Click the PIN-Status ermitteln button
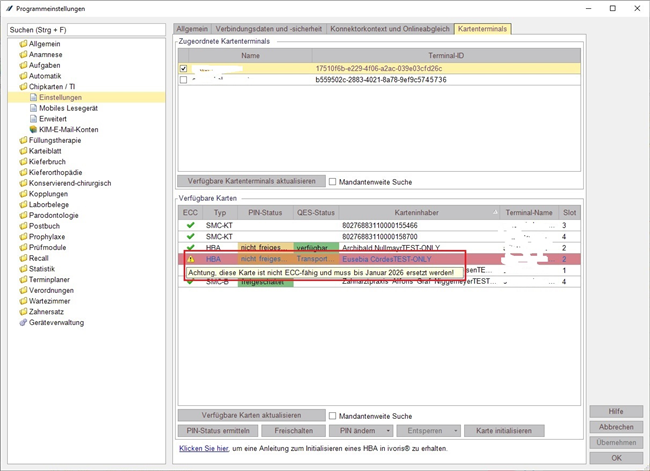The height and width of the screenshot is (471, 650). pos(217,430)
